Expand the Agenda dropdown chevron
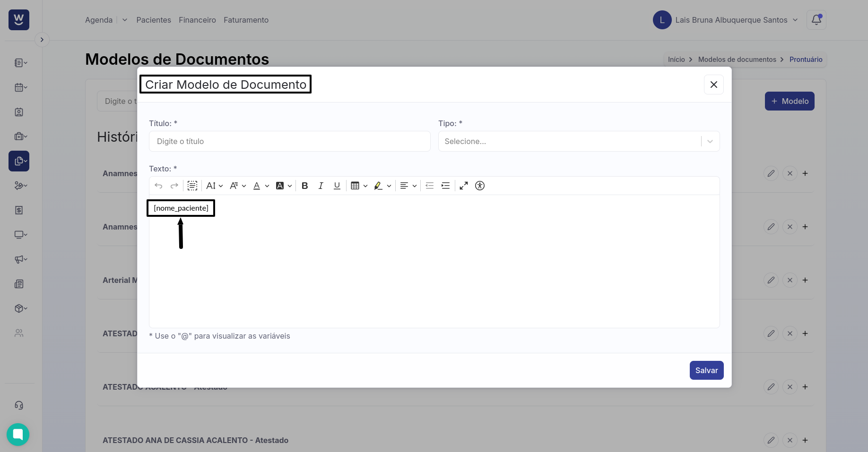This screenshot has height=452, width=868. coord(125,20)
